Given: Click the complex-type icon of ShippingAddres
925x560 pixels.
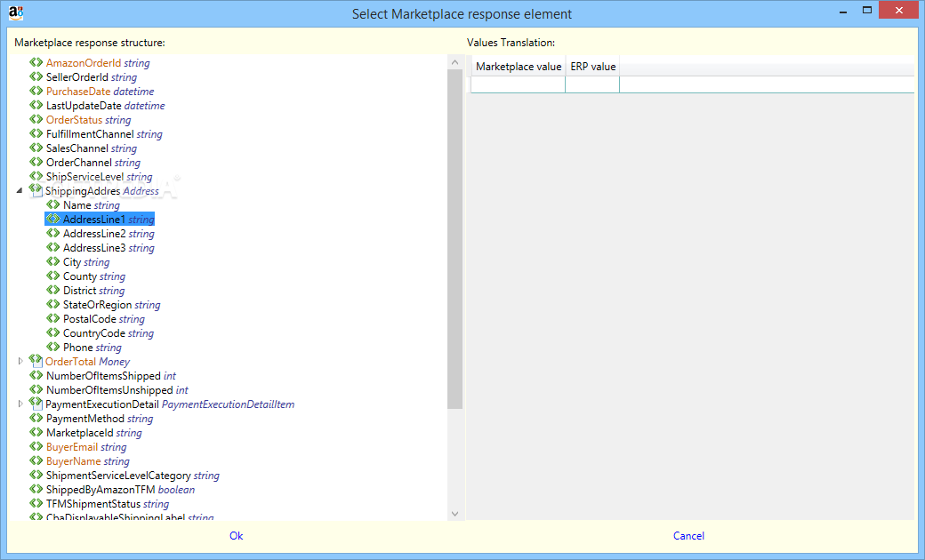Looking at the screenshot, I should coord(36,190).
